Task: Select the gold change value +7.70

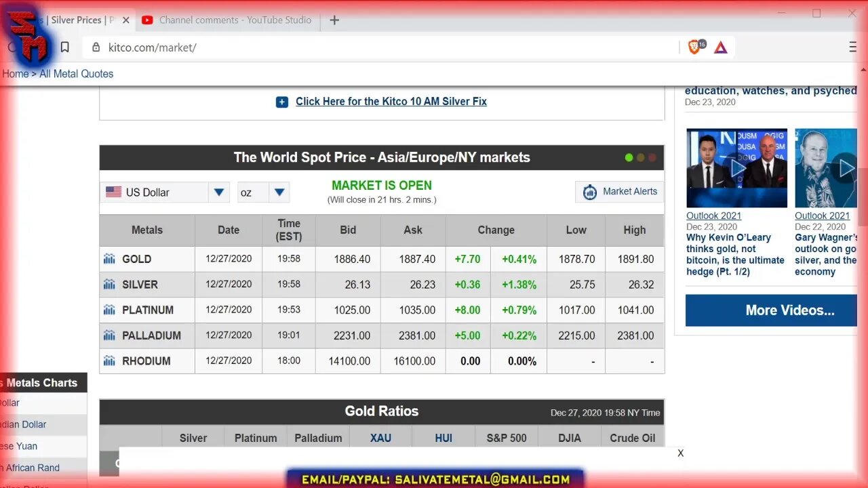Action: coord(467,259)
